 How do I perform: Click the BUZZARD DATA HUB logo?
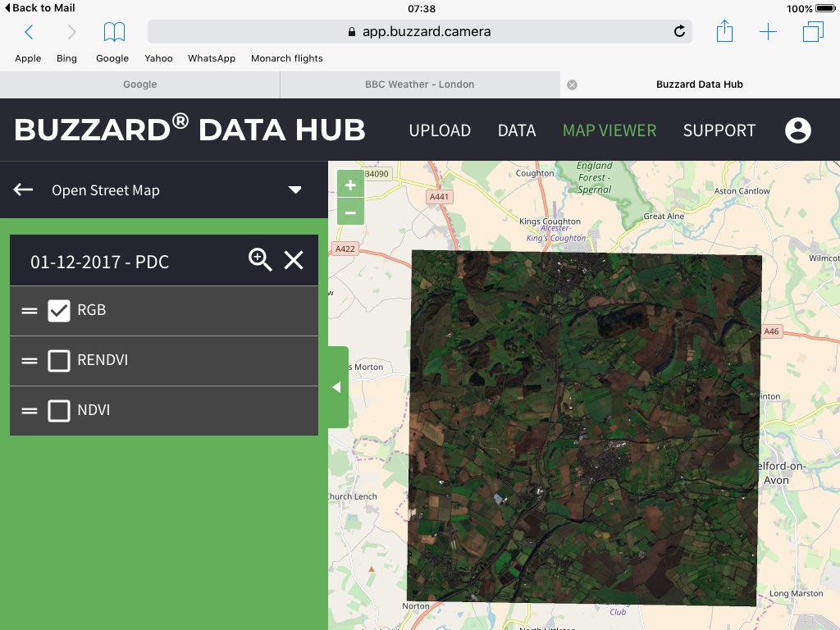coord(189,129)
